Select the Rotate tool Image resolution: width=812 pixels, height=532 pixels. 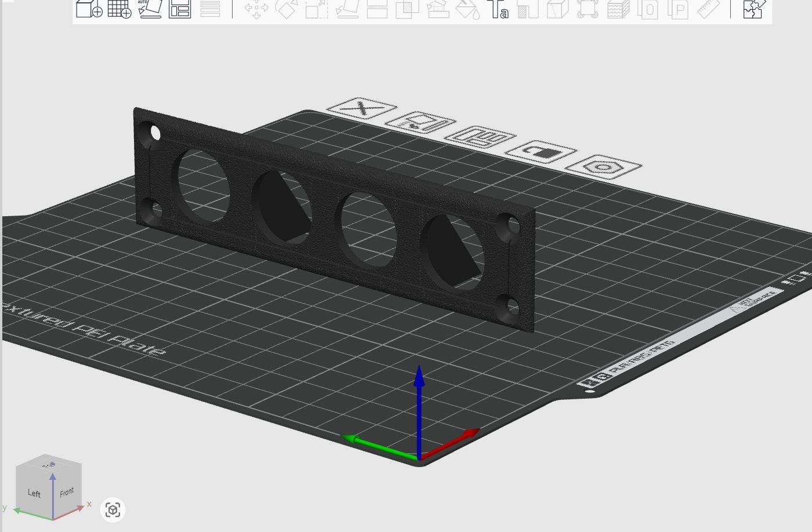[287, 9]
